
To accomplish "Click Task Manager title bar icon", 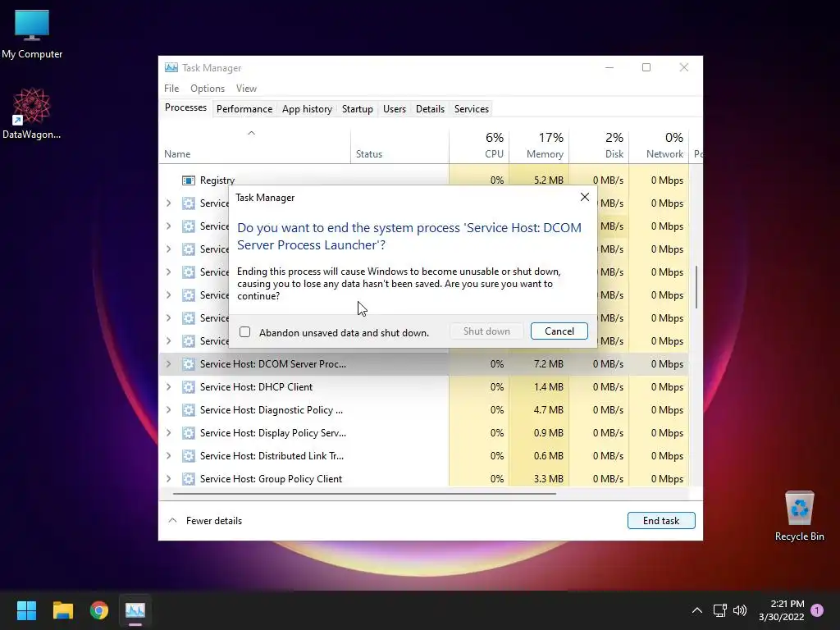I will [171, 67].
